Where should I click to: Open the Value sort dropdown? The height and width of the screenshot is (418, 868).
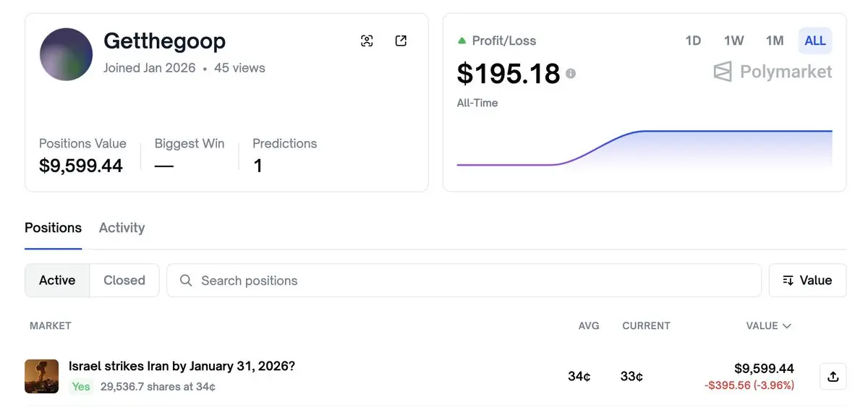pos(807,281)
